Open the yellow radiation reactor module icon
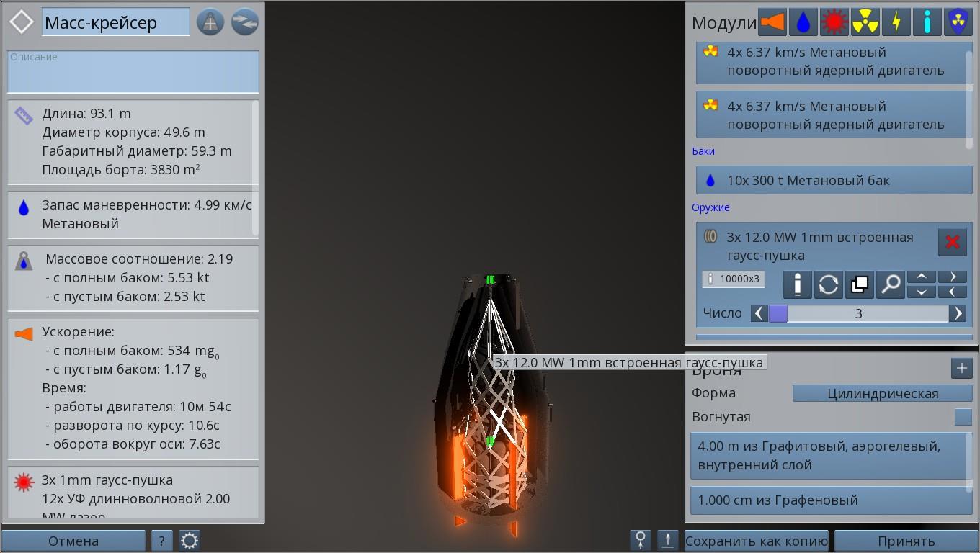This screenshot has height=553, width=980. (865, 22)
